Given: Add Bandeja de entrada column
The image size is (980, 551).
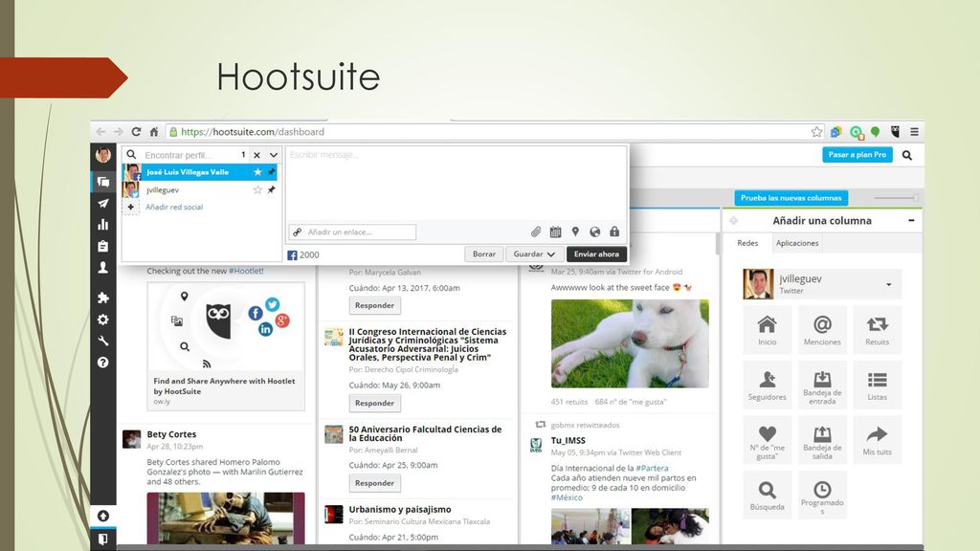Looking at the screenshot, I should click(x=822, y=385).
